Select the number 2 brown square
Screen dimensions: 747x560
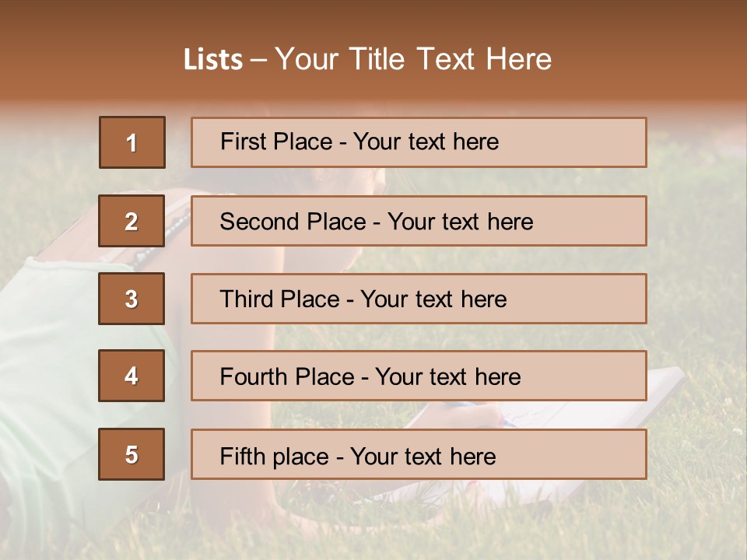tap(132, 221)
